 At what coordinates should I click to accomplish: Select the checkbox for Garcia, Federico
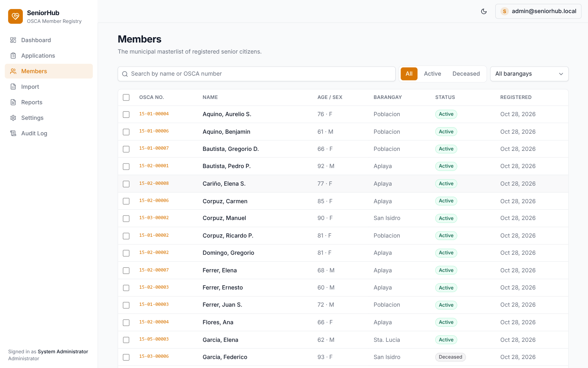[126, 357]
